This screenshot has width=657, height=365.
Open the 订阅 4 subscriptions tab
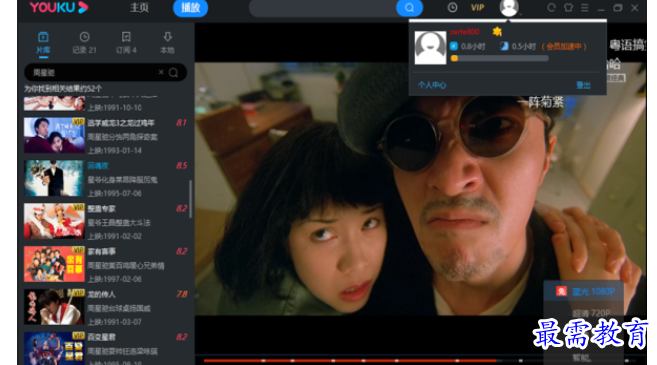[x=126, y=43]
